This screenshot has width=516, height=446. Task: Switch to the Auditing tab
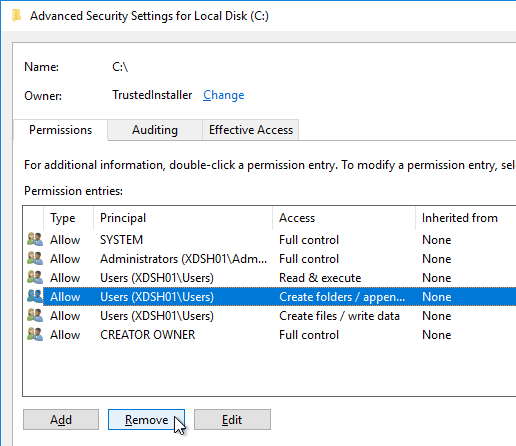[155, 130]
